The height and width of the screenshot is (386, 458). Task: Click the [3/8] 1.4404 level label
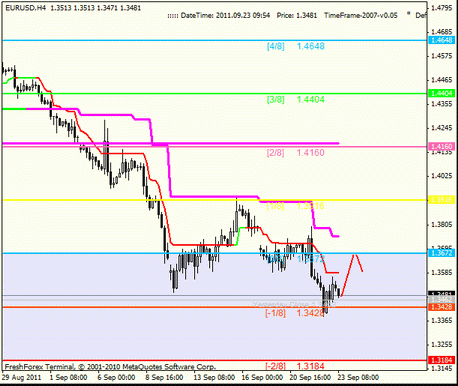tap(296, 99)
